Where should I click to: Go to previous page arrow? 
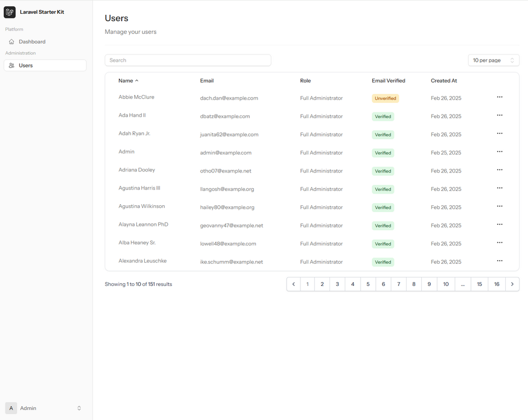293,284
